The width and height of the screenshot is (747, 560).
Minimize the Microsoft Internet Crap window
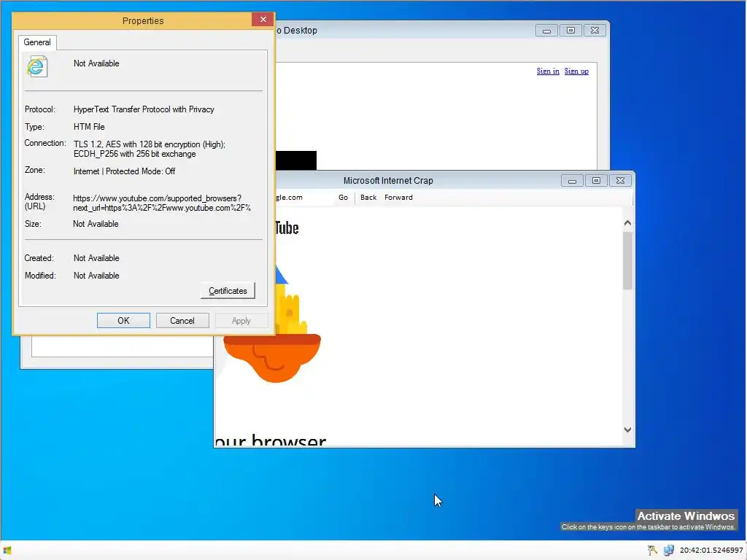[x=572, y=181]
